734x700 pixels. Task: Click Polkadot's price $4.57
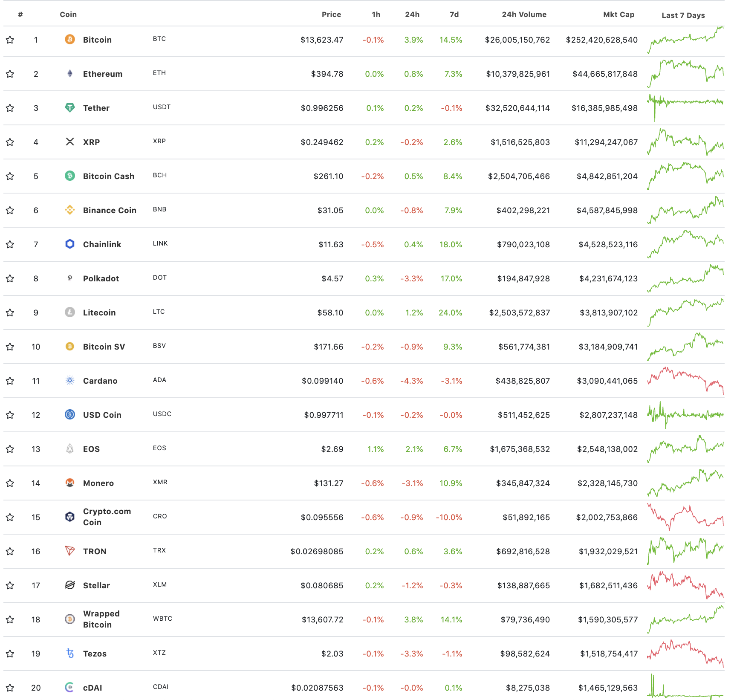coord(332,278)
